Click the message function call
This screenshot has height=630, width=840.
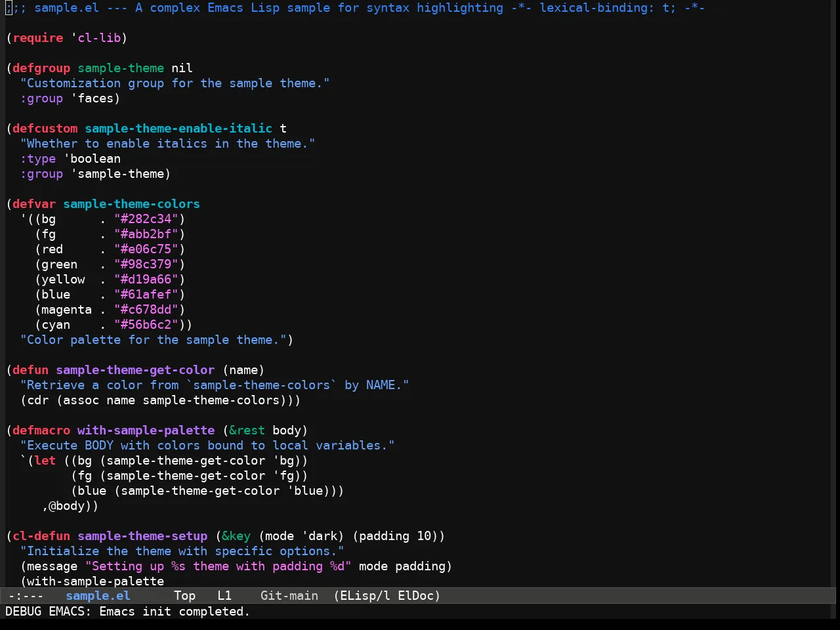(52, 566)
